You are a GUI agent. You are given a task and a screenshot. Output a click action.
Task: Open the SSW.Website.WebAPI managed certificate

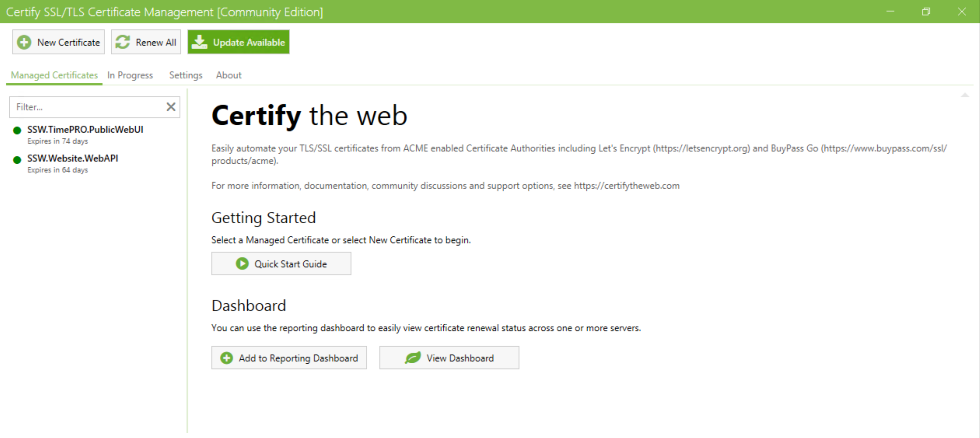[x=73, y=158]
